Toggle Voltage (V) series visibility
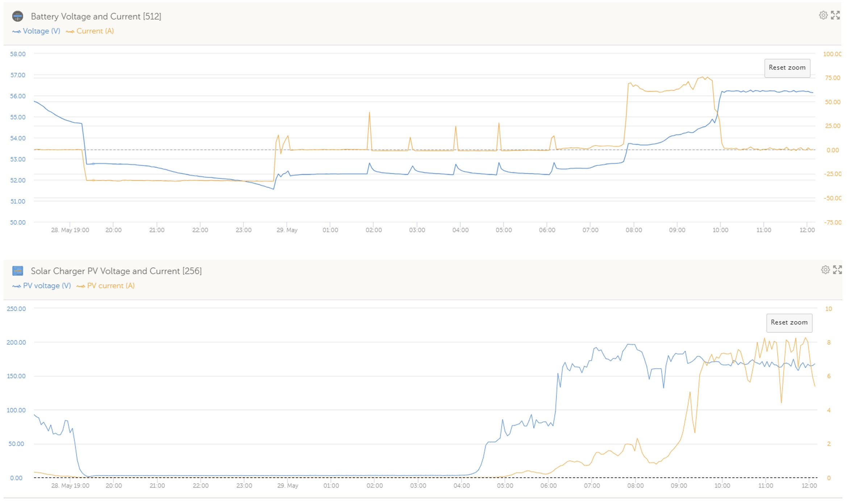 (41, 31)
